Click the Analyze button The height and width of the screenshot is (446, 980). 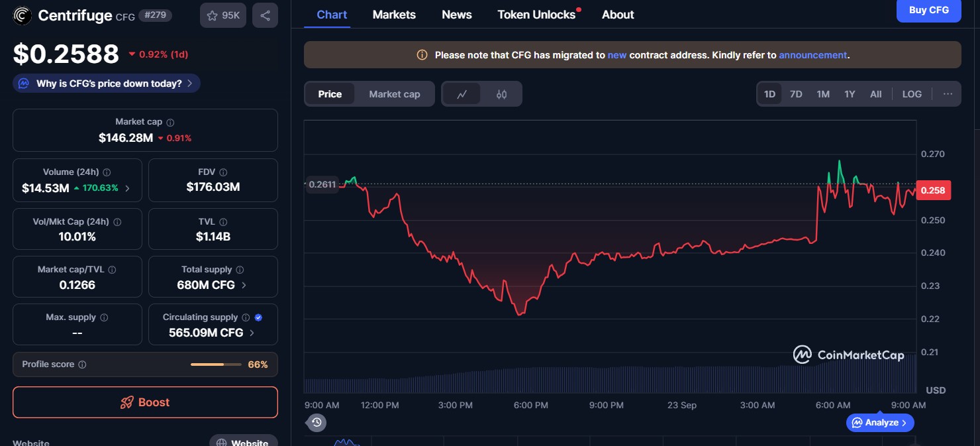(880, 422)
